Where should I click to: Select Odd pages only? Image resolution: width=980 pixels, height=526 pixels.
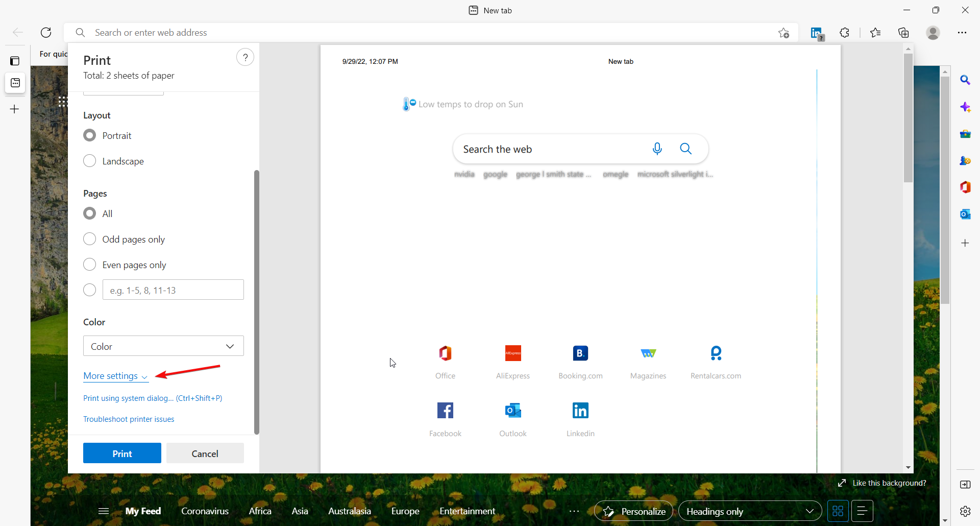(89, 238)
